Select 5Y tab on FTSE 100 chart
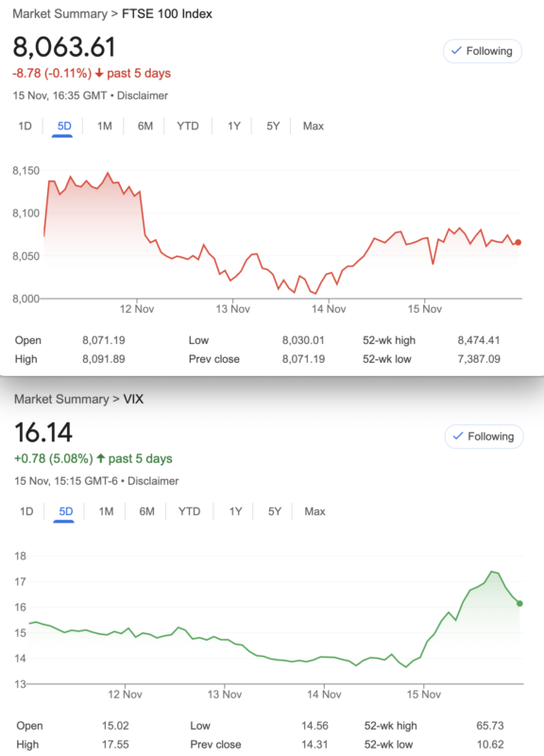This screenshot has width=544, height=756. pos(273,127)
